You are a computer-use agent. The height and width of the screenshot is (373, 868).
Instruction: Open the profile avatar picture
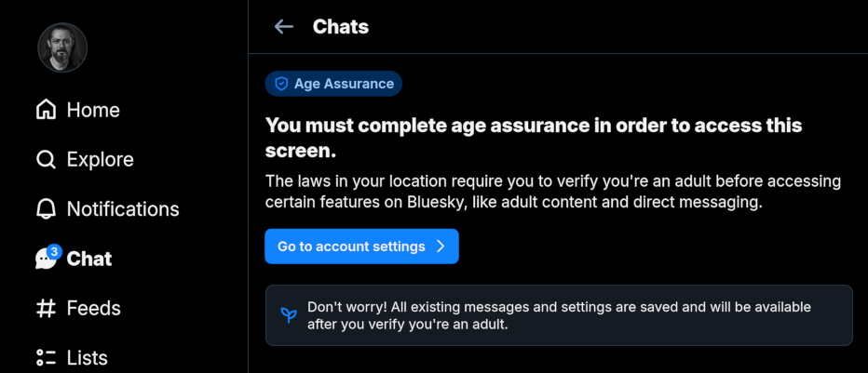coord(62,47)
